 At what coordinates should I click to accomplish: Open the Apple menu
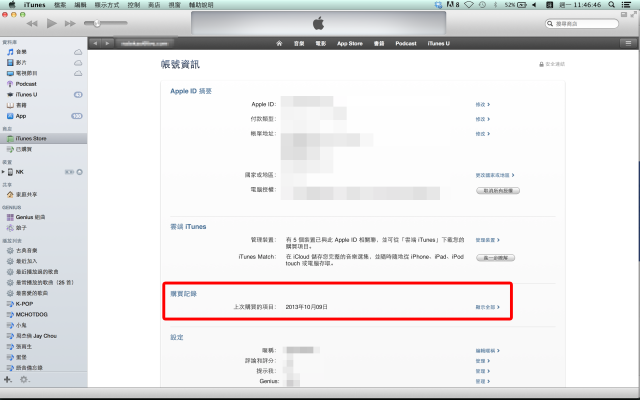coord(12,5)
